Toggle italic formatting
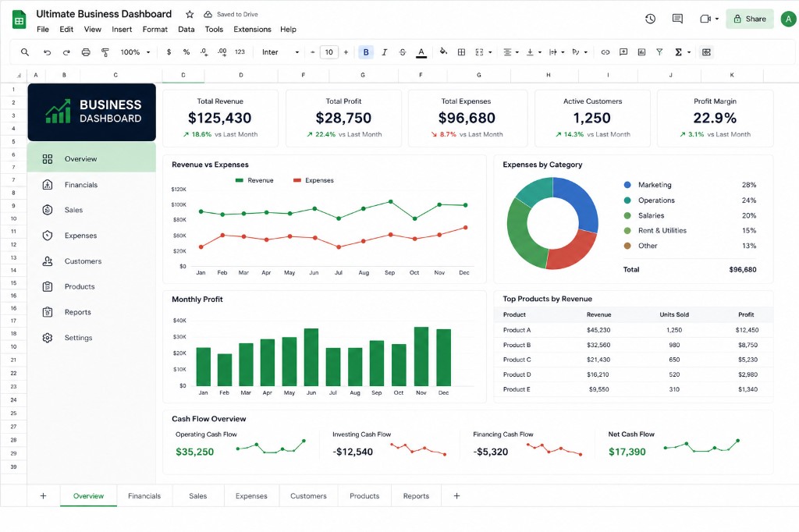 384,52
